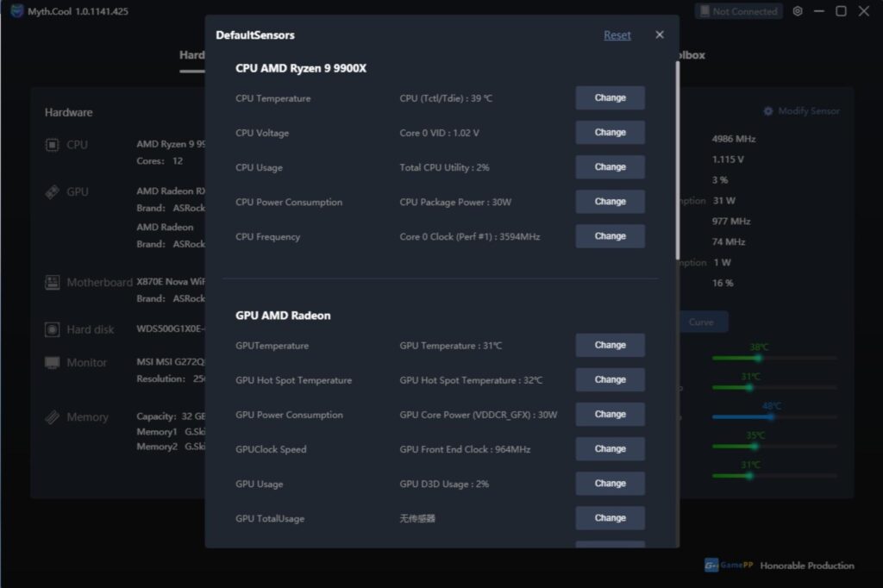Select the Hard disk icon in Hardware list
883x588 pixels.
52,329
